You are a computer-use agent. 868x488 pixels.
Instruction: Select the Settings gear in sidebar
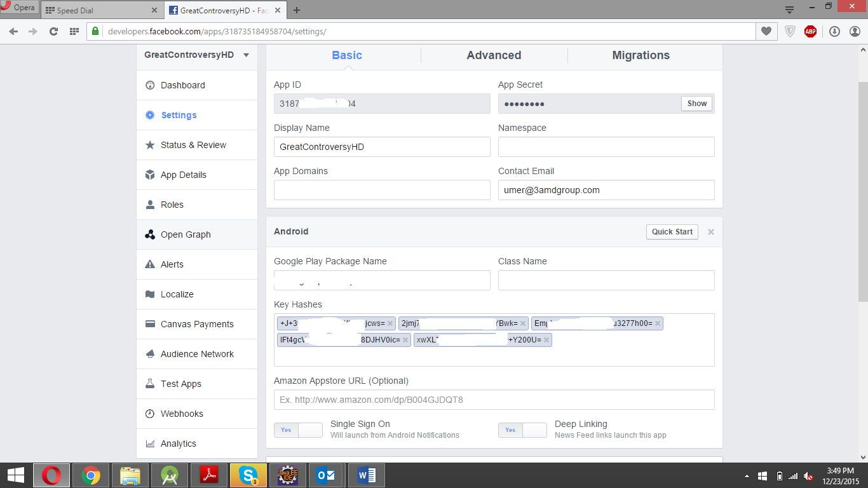click(x=197, y=115)
